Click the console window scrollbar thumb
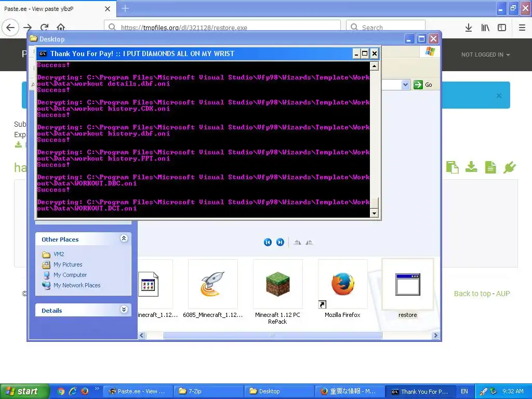This screenshot has width=532, height=399. pos(374,203)
